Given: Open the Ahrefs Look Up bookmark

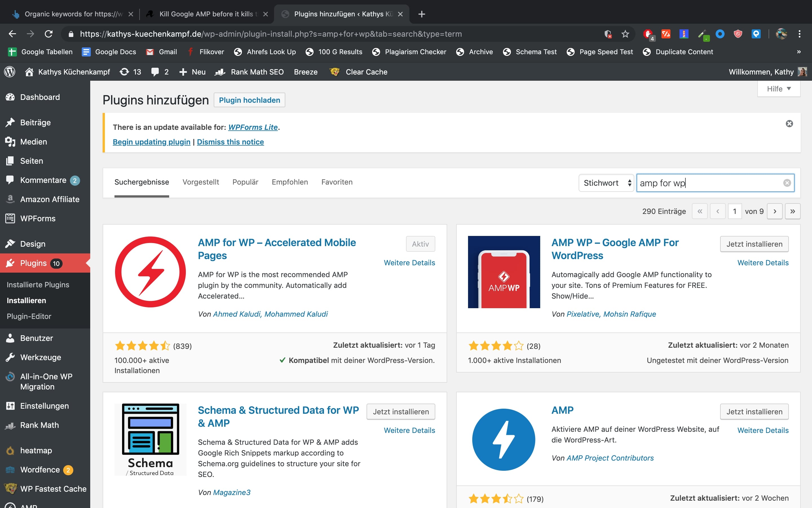Looking at the screenshot, I should (x=265, y=52).
